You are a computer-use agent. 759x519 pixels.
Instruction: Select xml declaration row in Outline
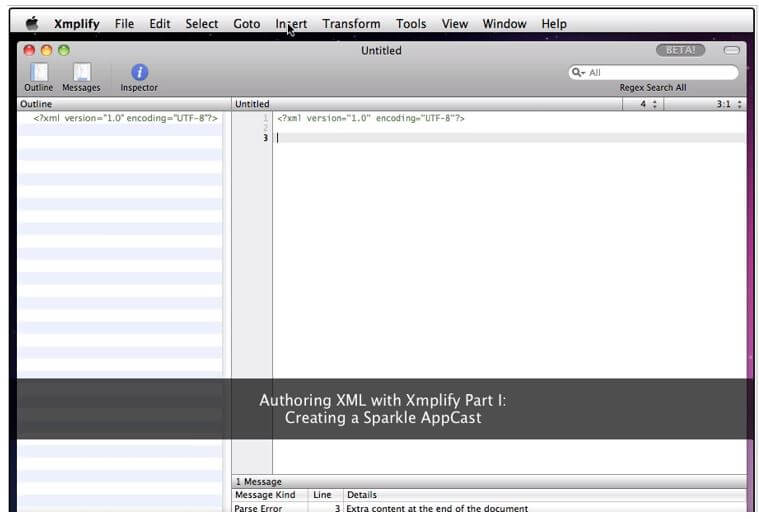(x=120, y=118)
